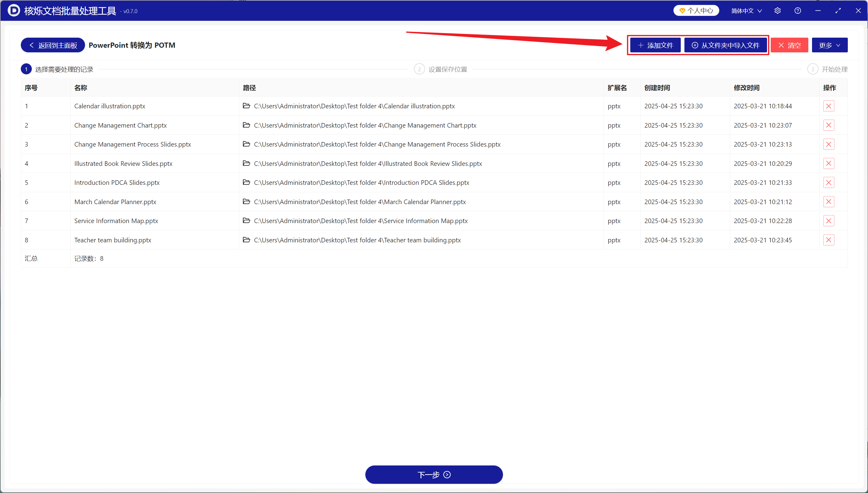Remove Calendar illustration.pptx row
Image resolution: width=868 pixels, height=493 pixels.
(x=829, y=106)
